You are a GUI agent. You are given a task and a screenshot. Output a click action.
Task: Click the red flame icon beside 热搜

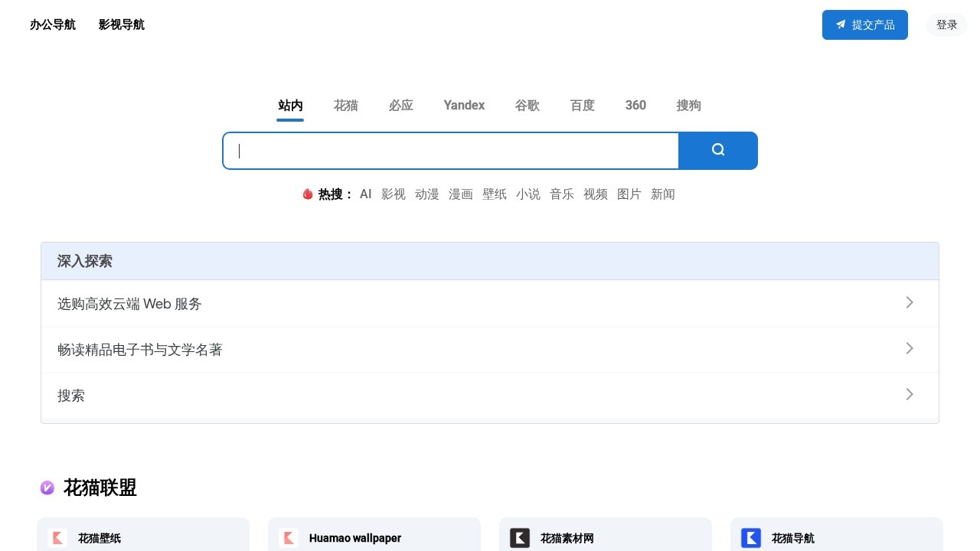click(x=308, y=194)
